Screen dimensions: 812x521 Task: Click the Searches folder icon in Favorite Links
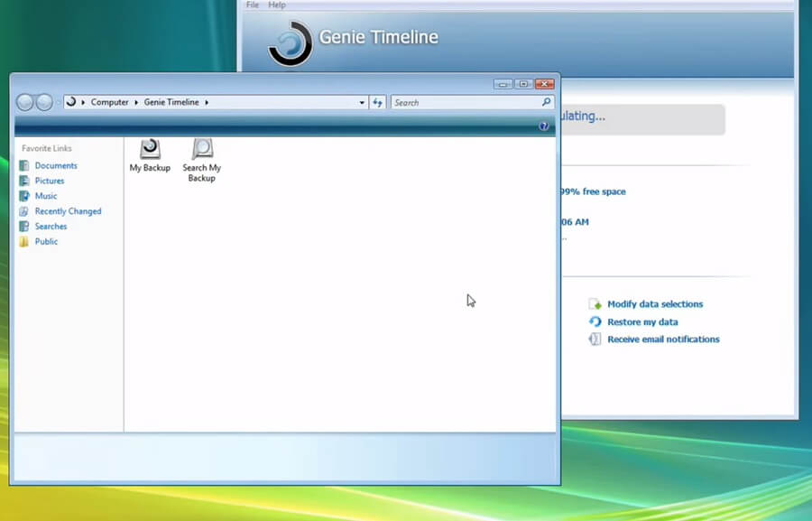[x=24, y=226]
